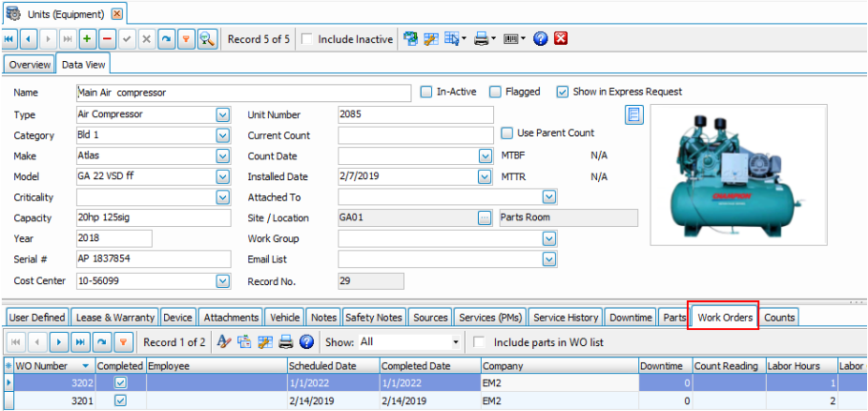Open the grid selection tool icon
The width and height of the screenshot is (868, 411).
(x=452, y=39)
